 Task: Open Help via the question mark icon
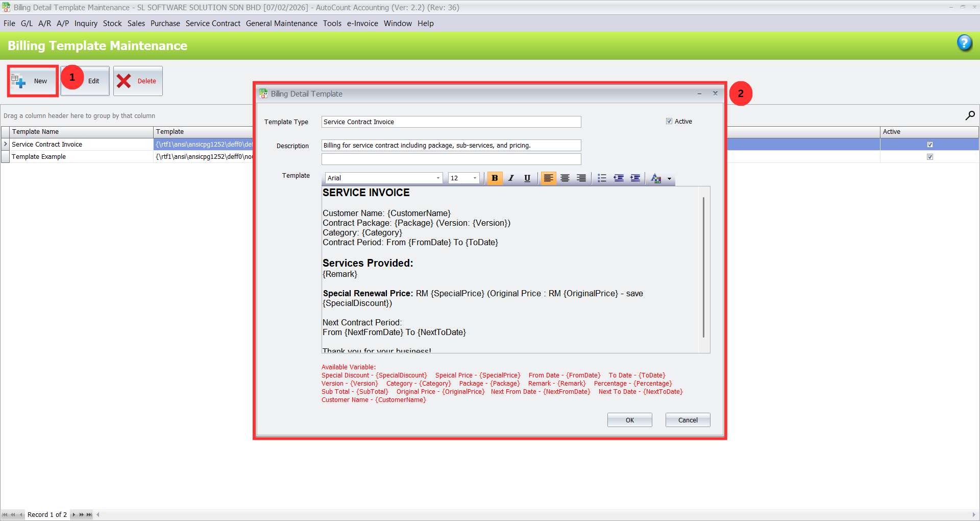965,43
